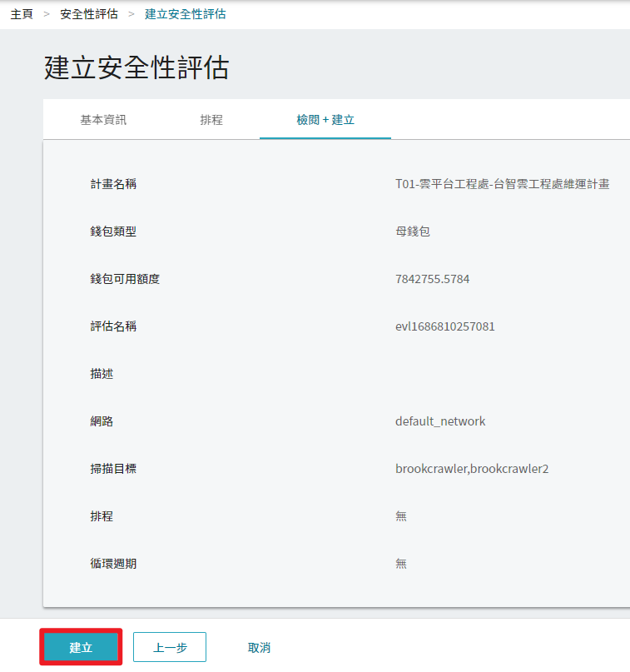Click the 錢包可用額度 label
The width and height of the screenshot is (630, 672).
[125, 279]
